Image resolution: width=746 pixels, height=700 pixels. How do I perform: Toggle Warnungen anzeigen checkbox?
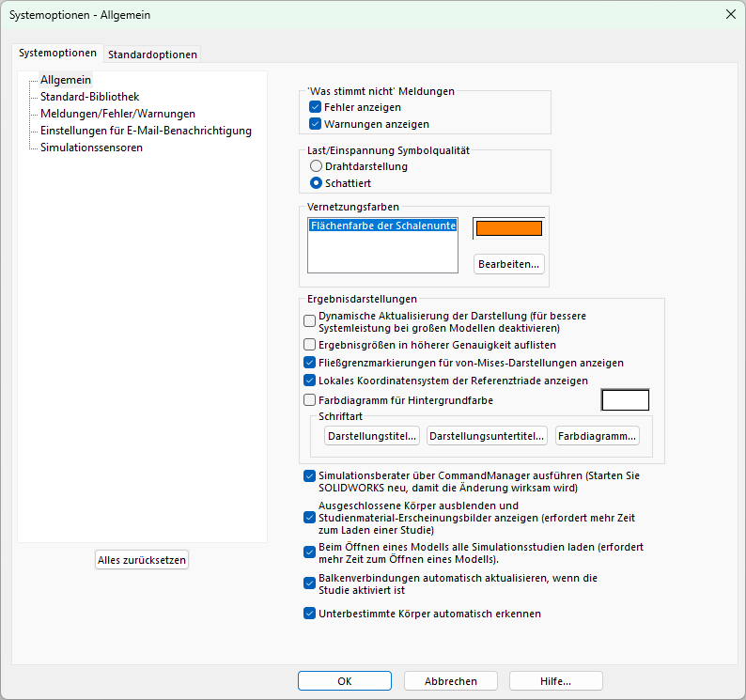315,124
